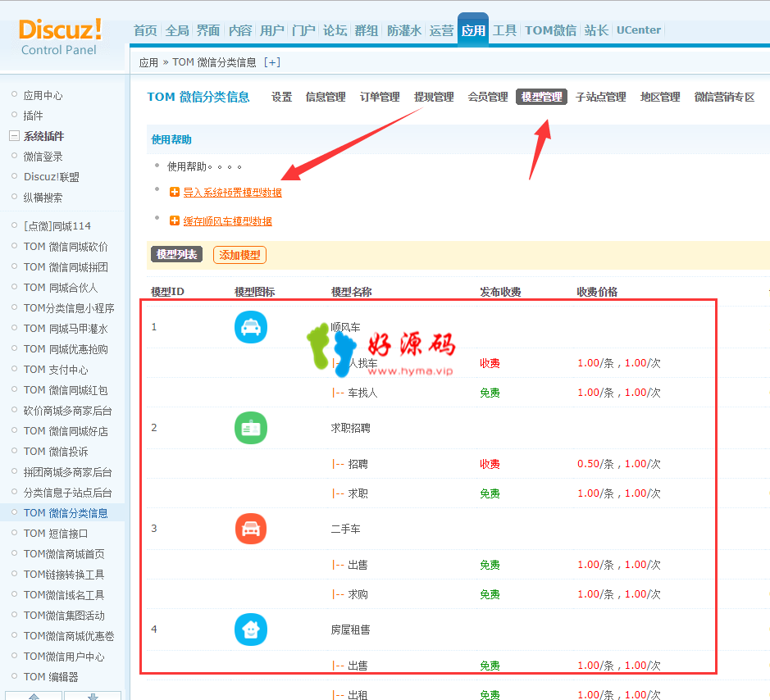Select TOM 微信分类信息 in the sidebar
The width and height of the screenshot is (770, 700).
point(66,513)
